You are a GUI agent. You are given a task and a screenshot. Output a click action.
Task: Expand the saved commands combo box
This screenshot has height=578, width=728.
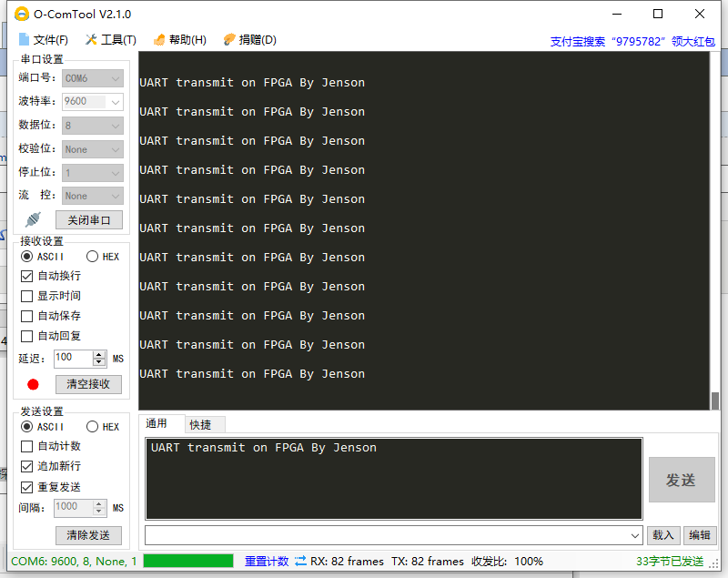pos(634,536)
